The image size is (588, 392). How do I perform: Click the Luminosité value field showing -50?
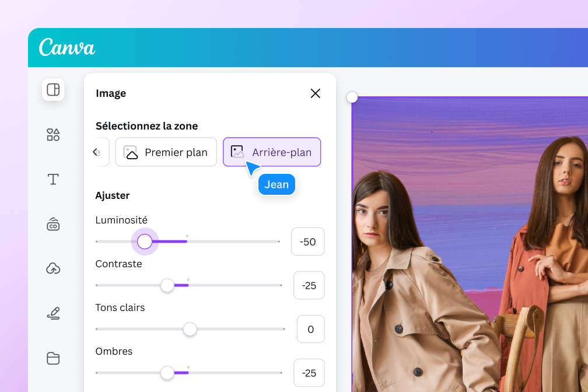coord(308,242)
